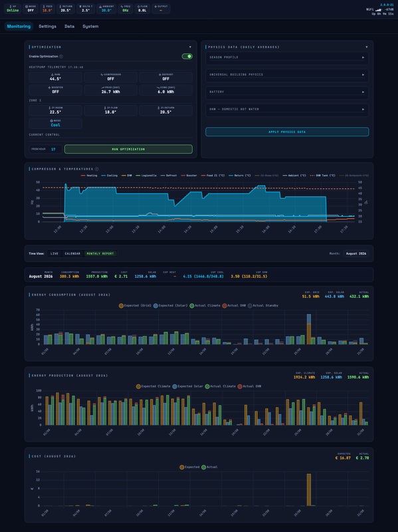Screen dimensions: 398x532
Task: Click the Mode Cool tile
Action: (56, 123)
